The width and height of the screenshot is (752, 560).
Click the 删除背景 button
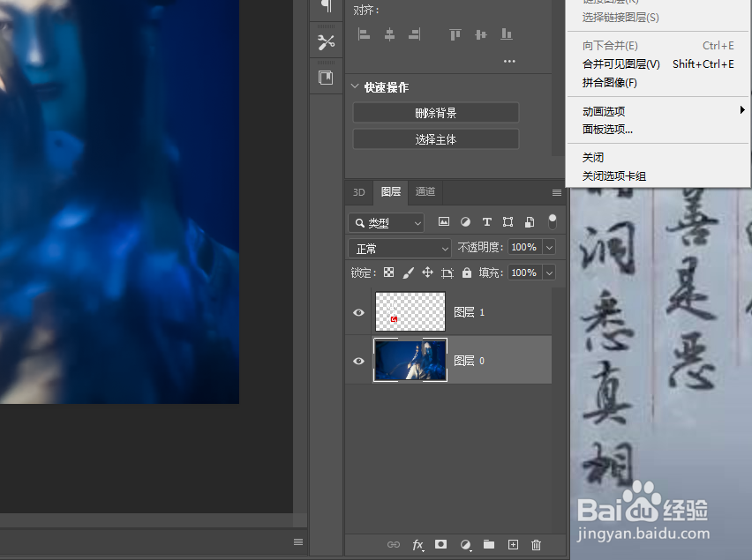[435, 113]
